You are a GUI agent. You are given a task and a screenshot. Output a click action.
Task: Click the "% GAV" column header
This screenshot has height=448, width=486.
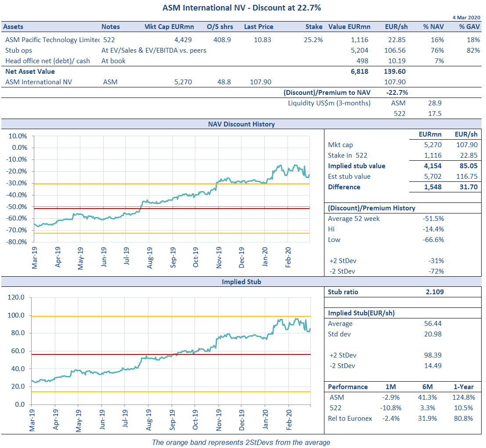[x=469, y=27]
